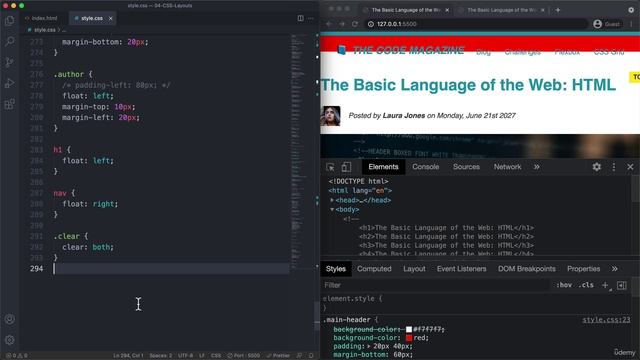Select the Properties pane tab
Screen dimensions: 640x360
[x=584, y=269]
